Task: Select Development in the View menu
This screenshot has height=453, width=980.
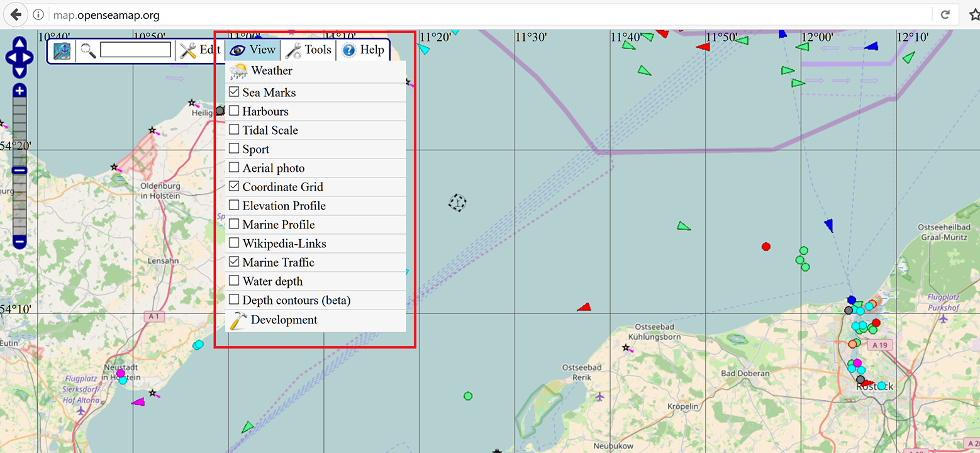Action: pyautogui.click(x=284, y=320)
